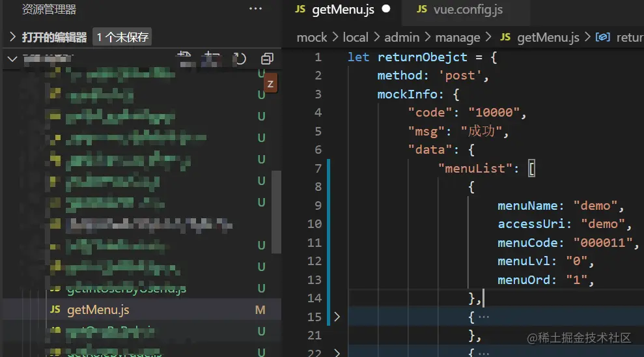
Task: Select 'manage' in the breadcrumb
Action: (458, 37)
